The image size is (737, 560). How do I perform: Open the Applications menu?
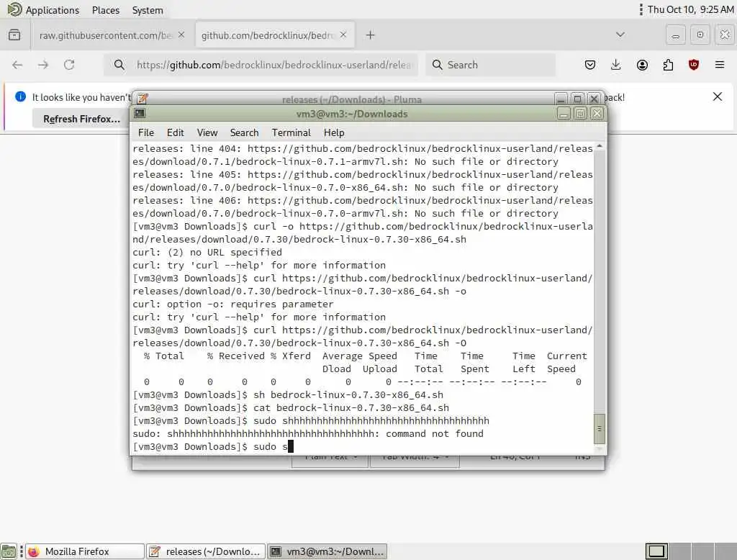click(43, 10)
